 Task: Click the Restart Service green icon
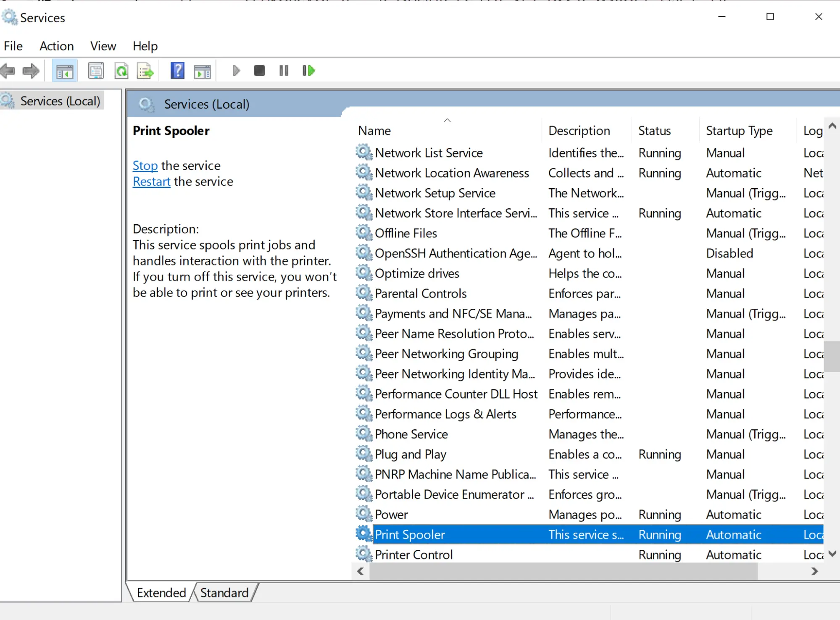(x=308, y=71)
